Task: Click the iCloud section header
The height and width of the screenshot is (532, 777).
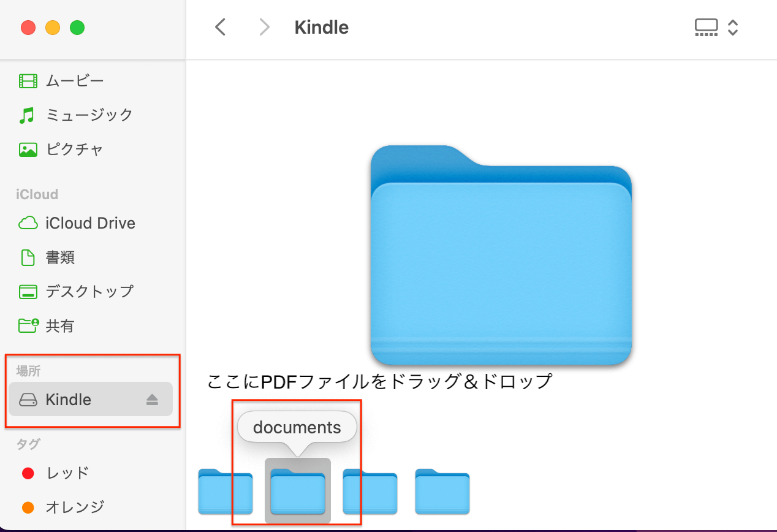Action: (x=37, y=194)
